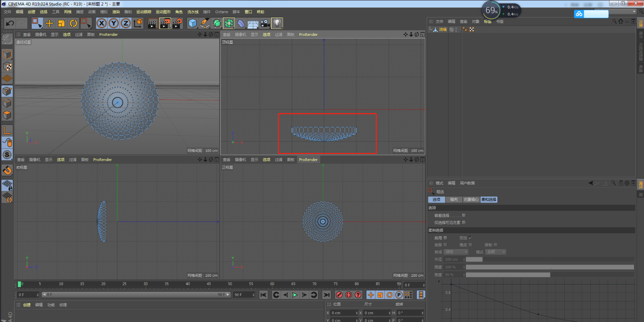The image size is (644, 322).
Task: Open the 模式 全部 dropdown
Action: pyautogui.click(x=496, y=252)
